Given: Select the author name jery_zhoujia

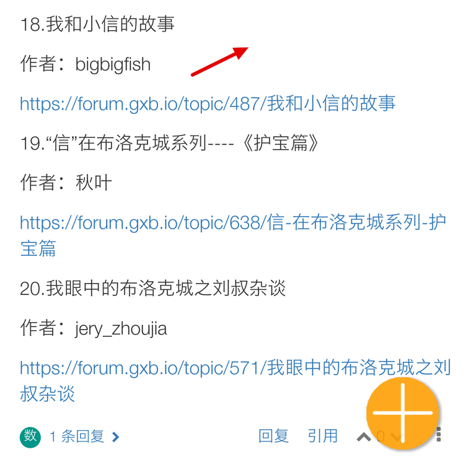Looking at the screenshot, I should pos(121,329).
